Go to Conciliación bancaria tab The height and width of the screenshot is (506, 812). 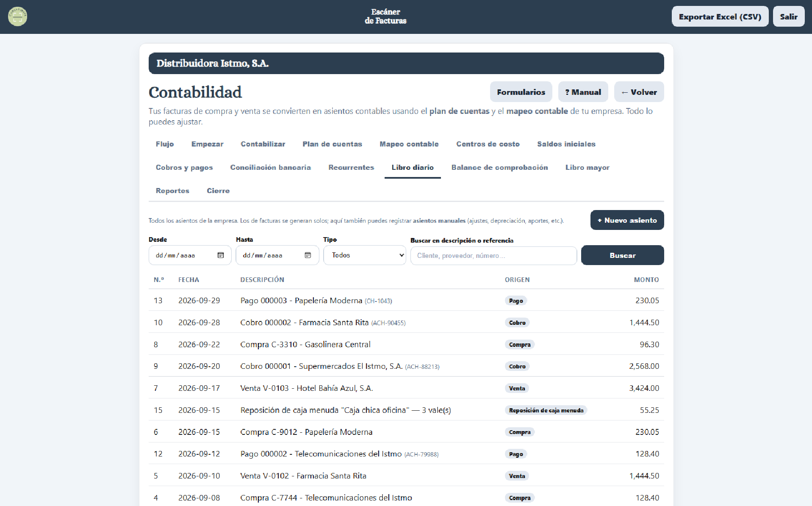(271, 167)
